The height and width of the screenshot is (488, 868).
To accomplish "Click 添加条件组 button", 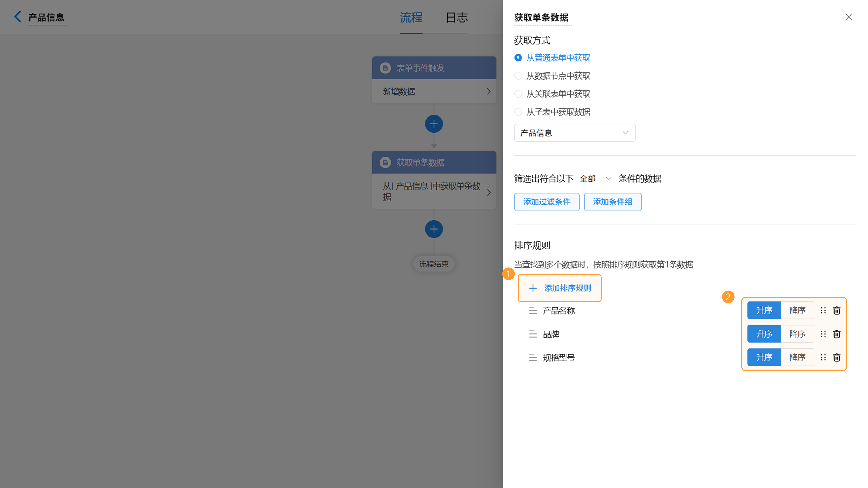I will pyautogui.click(x=612, y=202).
